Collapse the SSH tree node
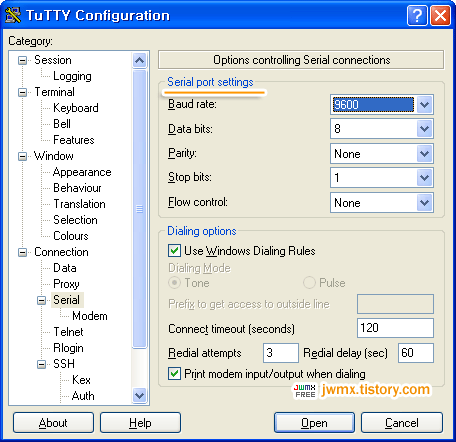456x442 pixels. pyautogui.click(x=41, y=364)
